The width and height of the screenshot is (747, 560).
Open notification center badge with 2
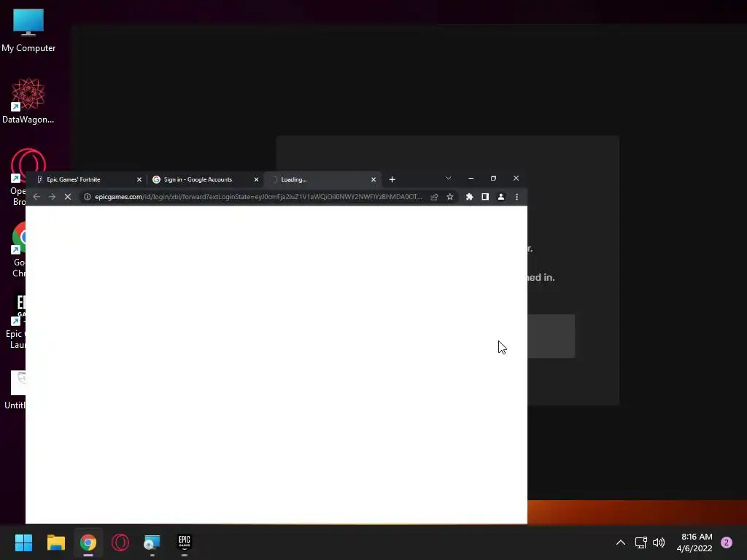pos(727,542)
